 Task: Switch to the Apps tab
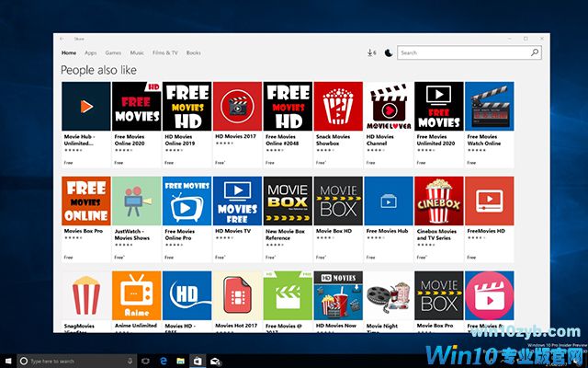[91, 53]
